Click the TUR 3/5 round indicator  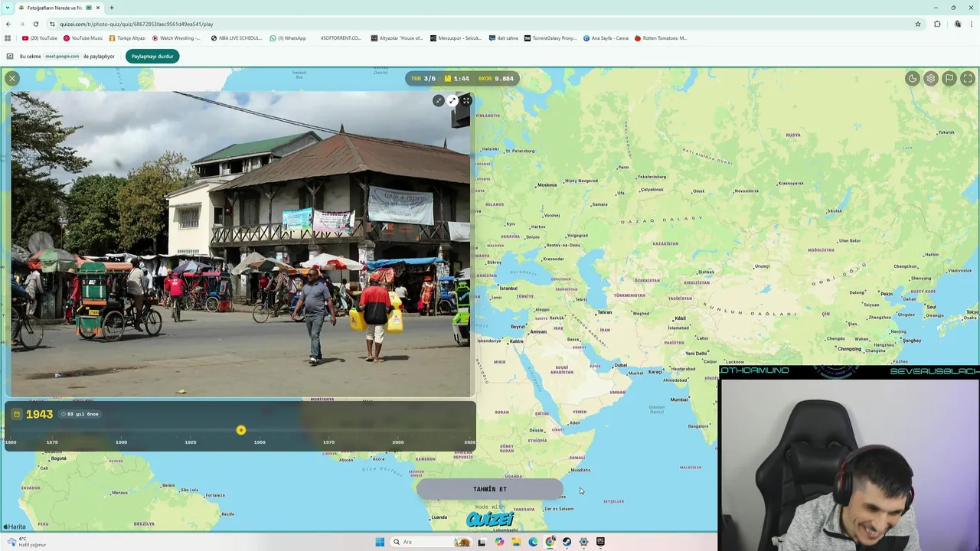pos(423,78)
